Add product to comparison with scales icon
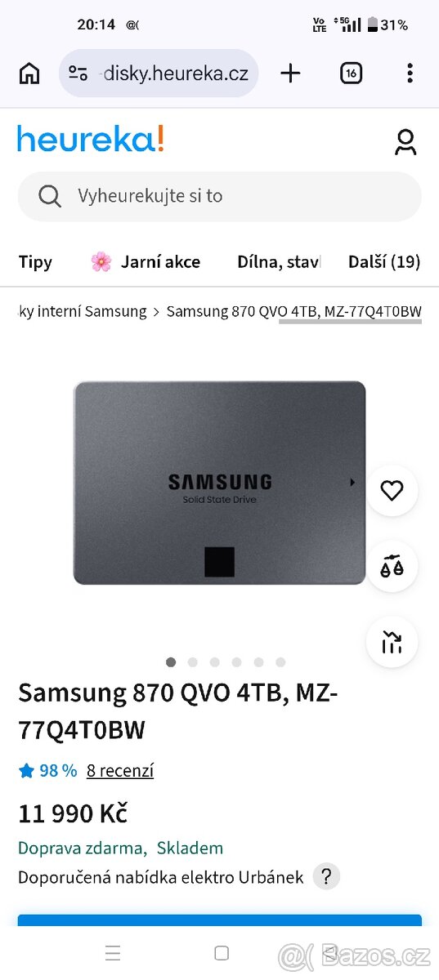The width and height of the screenshot is (439, 980). pyautogui.click(x=392, y=566)
